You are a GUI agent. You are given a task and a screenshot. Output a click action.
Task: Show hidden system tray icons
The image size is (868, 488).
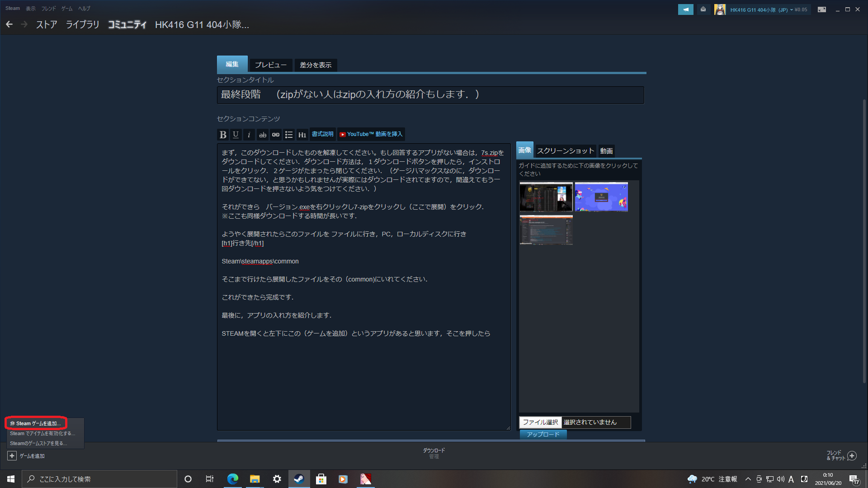coord(748,479)
